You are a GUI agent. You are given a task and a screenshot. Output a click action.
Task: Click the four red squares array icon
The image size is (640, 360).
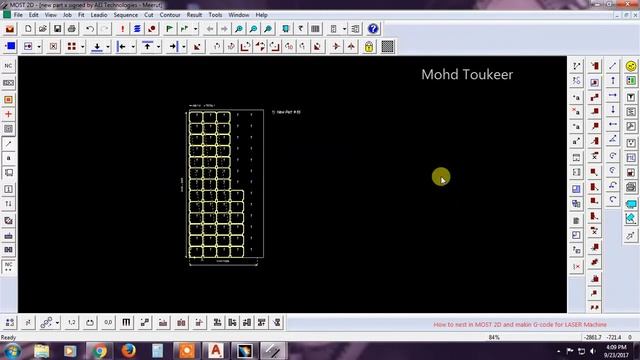72,47
